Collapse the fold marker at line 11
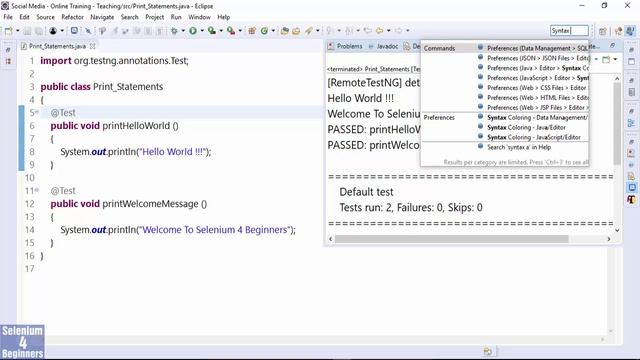This screenshot has height=360, width=640. (x=37, y=190)
